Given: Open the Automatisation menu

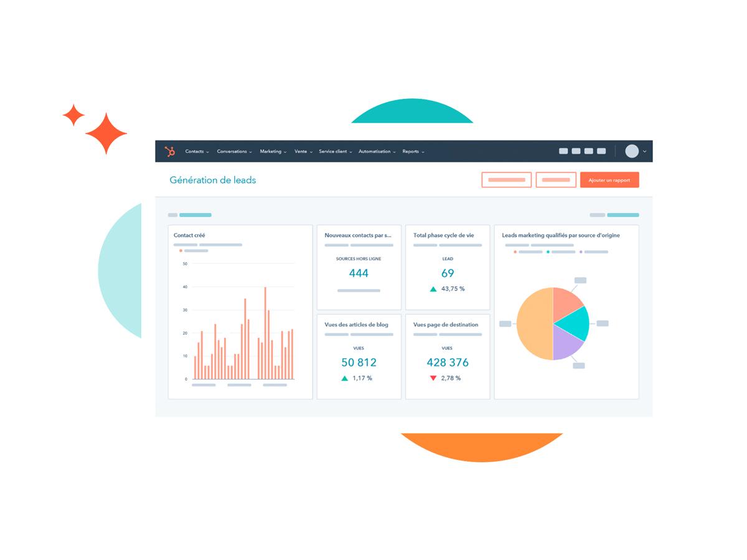Looking at the screenshot, I should click(x=377, y=152).
